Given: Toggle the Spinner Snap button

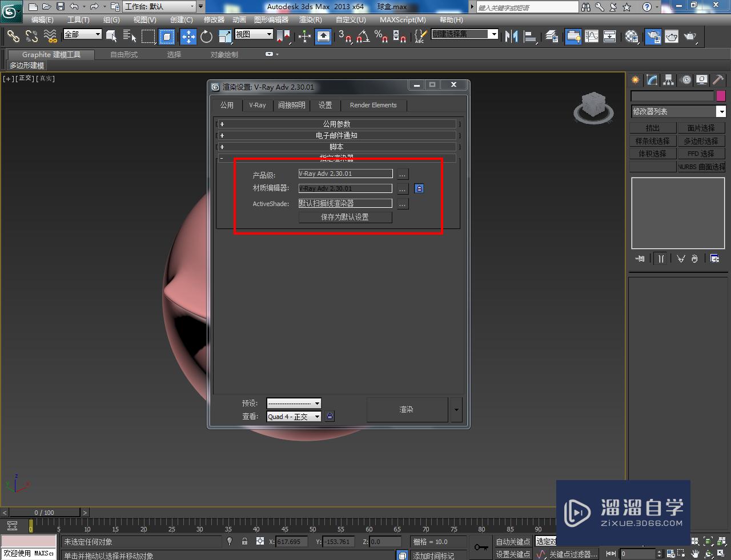Looking at the screenshot, I should tap(400, 37).
